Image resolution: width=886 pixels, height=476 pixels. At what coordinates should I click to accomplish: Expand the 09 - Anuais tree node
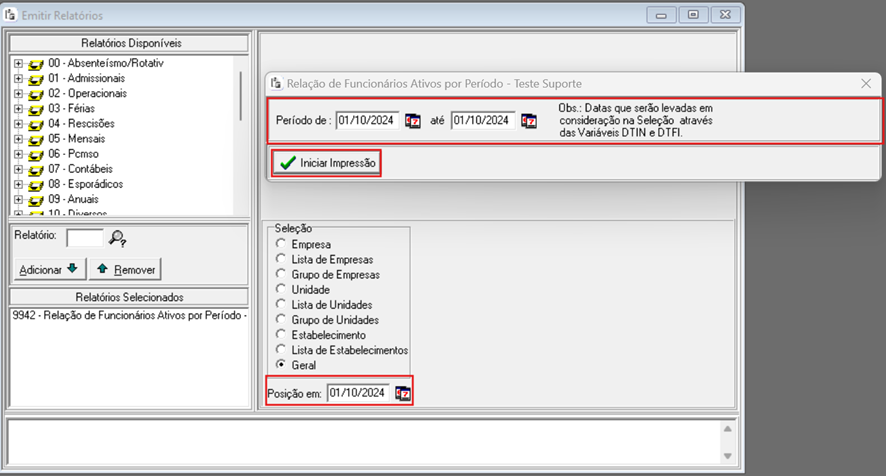(x=18, y=199)
